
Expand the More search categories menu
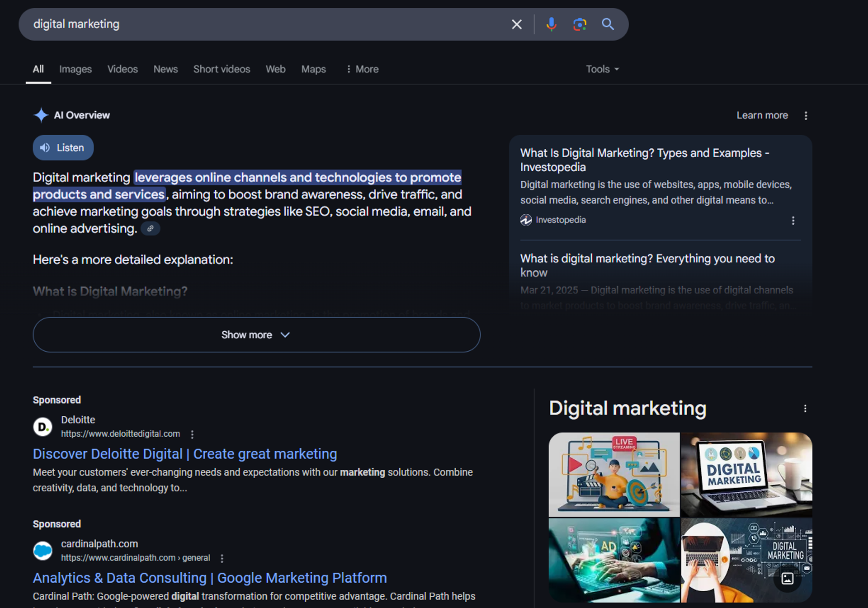[x=362, y=69]
